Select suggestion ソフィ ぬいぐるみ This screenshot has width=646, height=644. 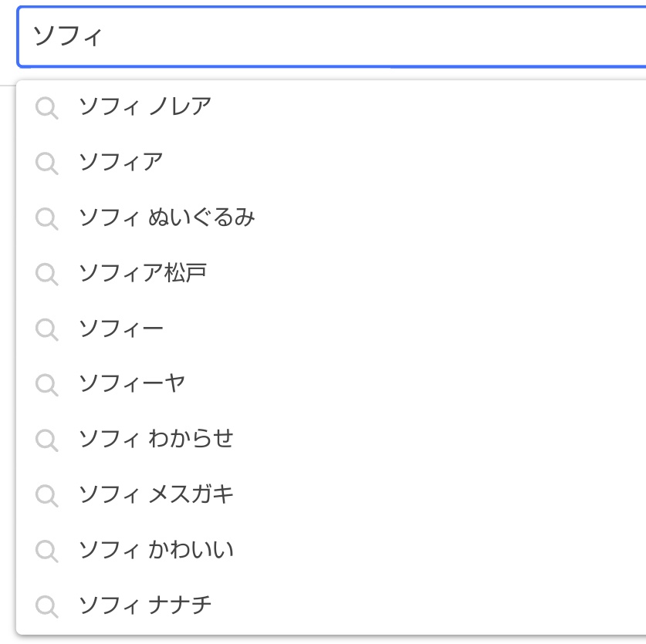coord(331,218)
